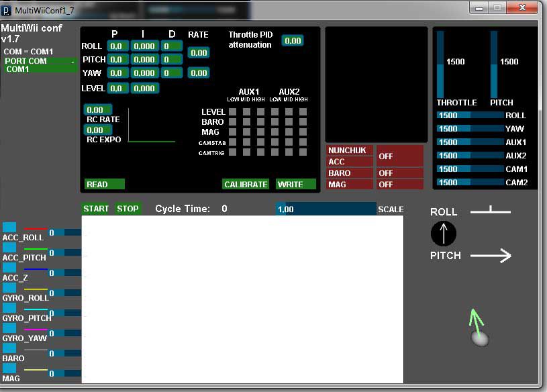The height and width of the screenshot is (392, 547).
Task: Toggle the GYRO_ROLL graph trace square
Action: (9, 288)
